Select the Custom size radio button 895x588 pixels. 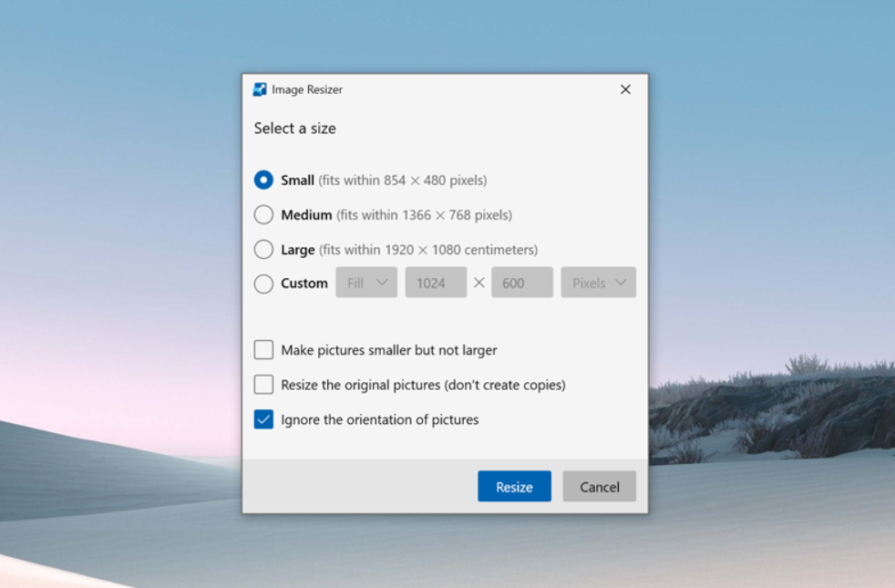pos(263,284)
